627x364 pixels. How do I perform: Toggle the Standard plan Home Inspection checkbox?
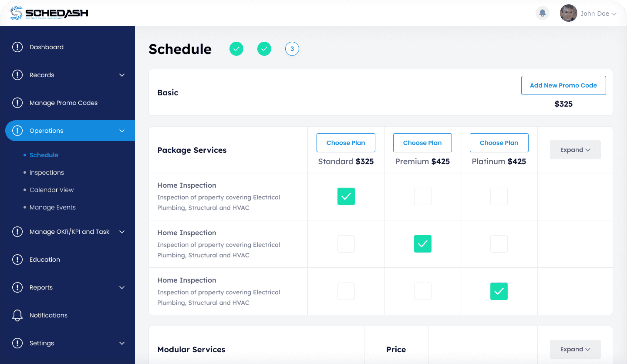tap(346, 196)
